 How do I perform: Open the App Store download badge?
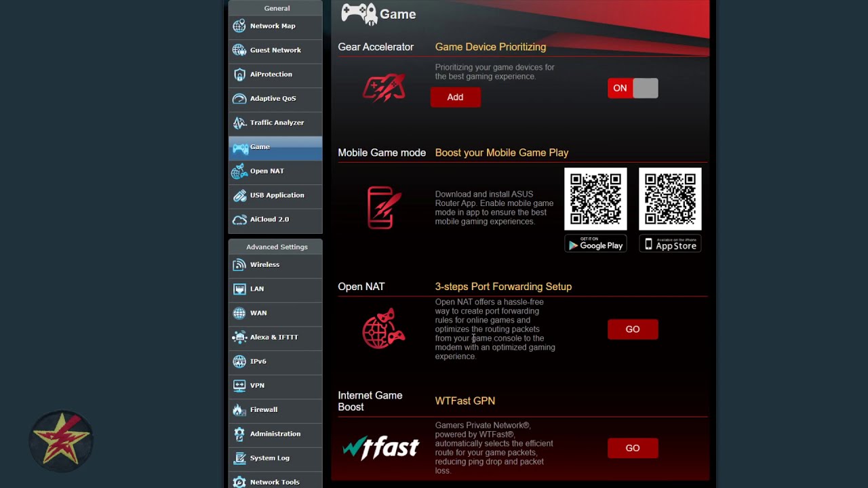tap(670, 244)
